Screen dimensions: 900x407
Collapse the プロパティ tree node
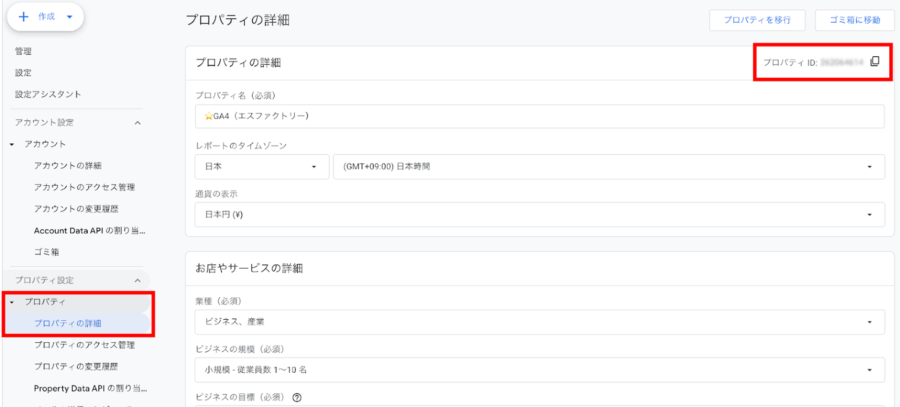click(11, 302)
